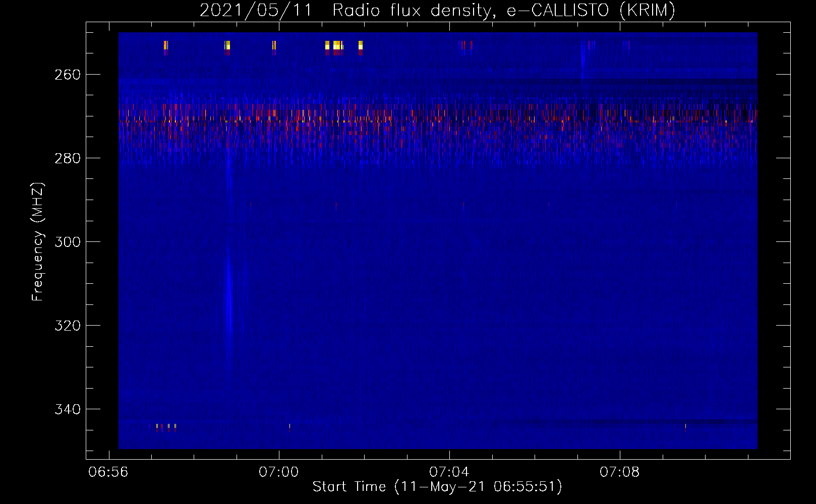Select the "Frequency (MHZ)" axis label
Viewport: 816px width, 504px height.
pyautogui.click(x=38, y=241)
